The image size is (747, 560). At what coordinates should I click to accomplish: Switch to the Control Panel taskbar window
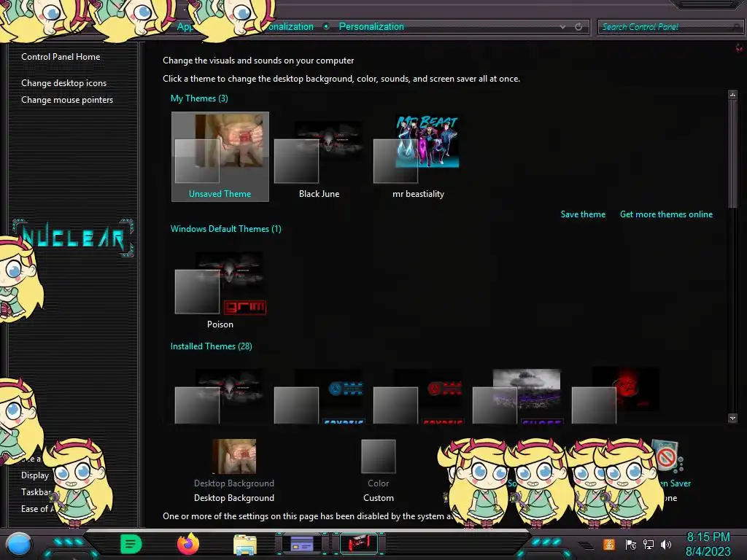coord(302,543)
